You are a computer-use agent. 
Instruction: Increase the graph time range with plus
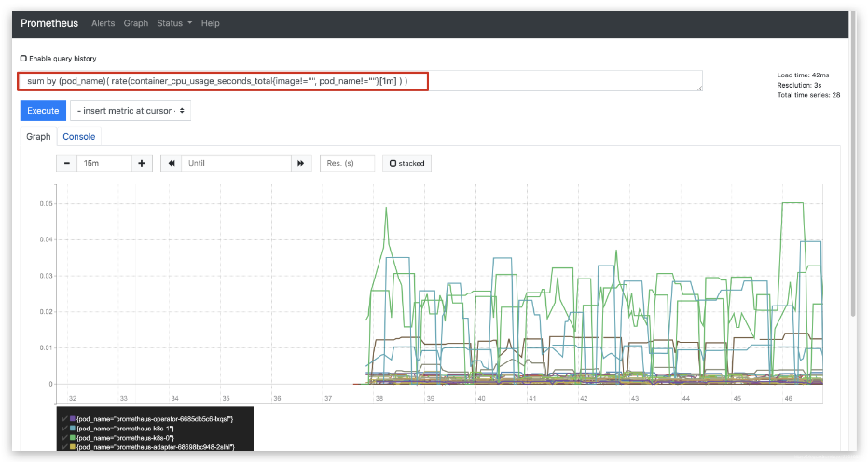(142, 163)
